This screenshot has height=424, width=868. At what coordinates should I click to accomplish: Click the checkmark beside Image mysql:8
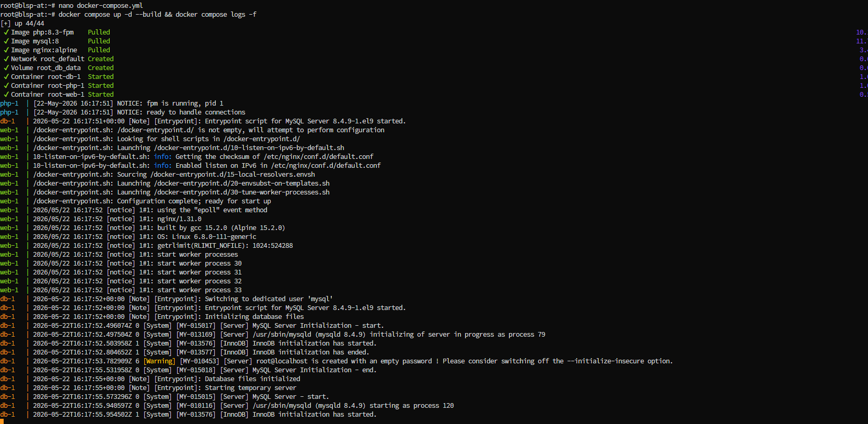pyautogui.click(x=6, y=41)
